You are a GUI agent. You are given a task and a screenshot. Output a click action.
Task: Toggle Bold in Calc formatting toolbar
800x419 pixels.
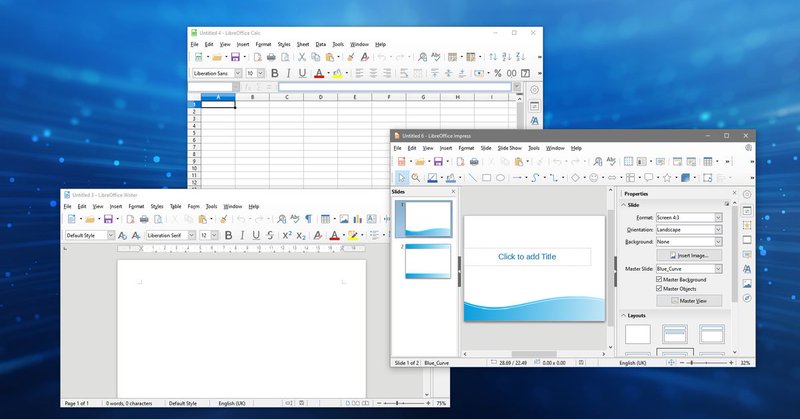coord(274,73)
